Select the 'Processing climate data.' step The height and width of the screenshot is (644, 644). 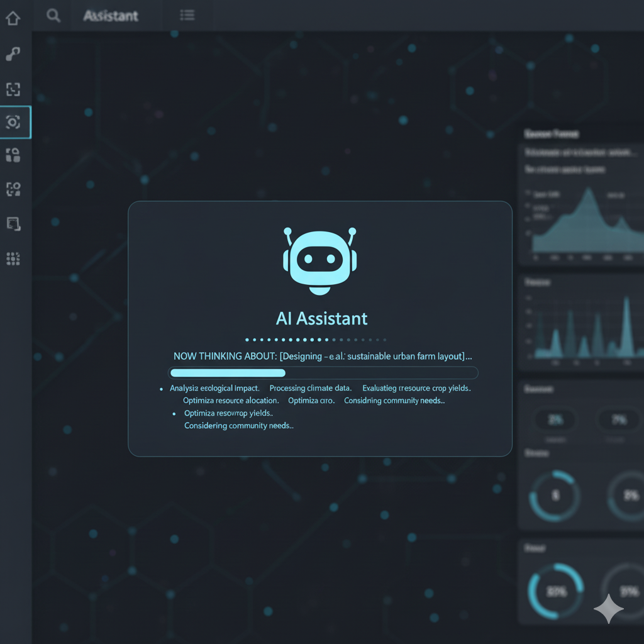click(310, 388)
